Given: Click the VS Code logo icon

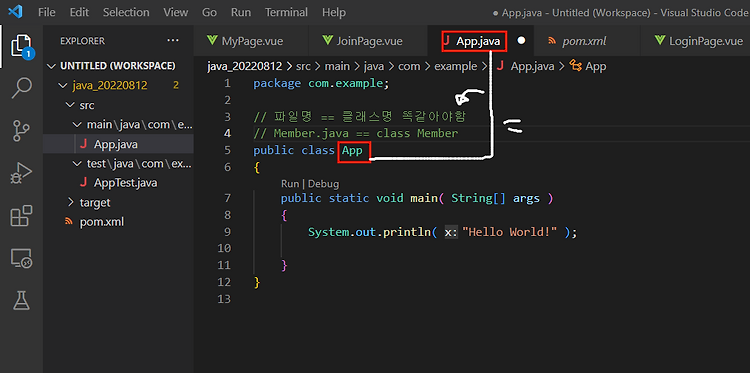Looking at the screenshot, I should [15, 11].
